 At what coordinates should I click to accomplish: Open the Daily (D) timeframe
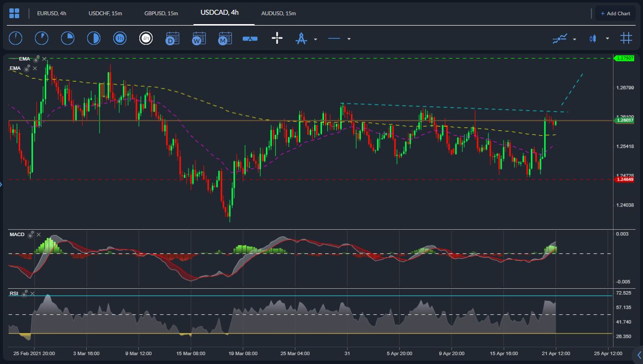[172, 38]
